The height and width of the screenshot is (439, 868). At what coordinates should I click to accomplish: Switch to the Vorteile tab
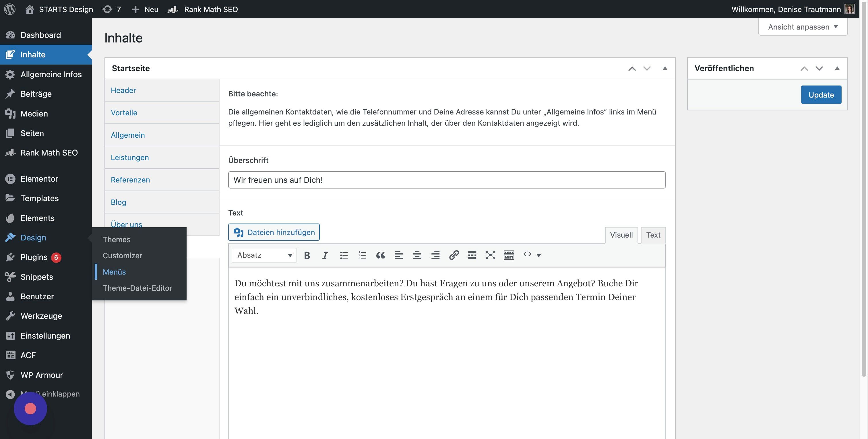click(162, 112)
